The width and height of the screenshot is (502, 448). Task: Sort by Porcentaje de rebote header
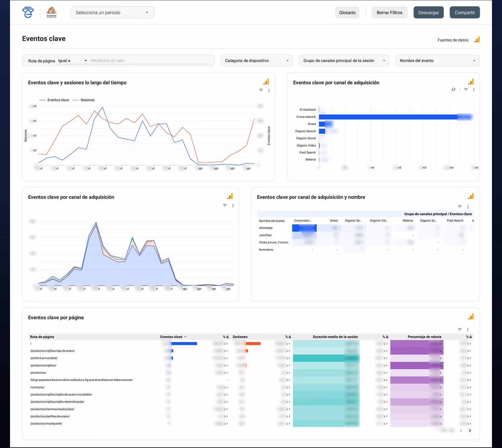coord(425,337)
